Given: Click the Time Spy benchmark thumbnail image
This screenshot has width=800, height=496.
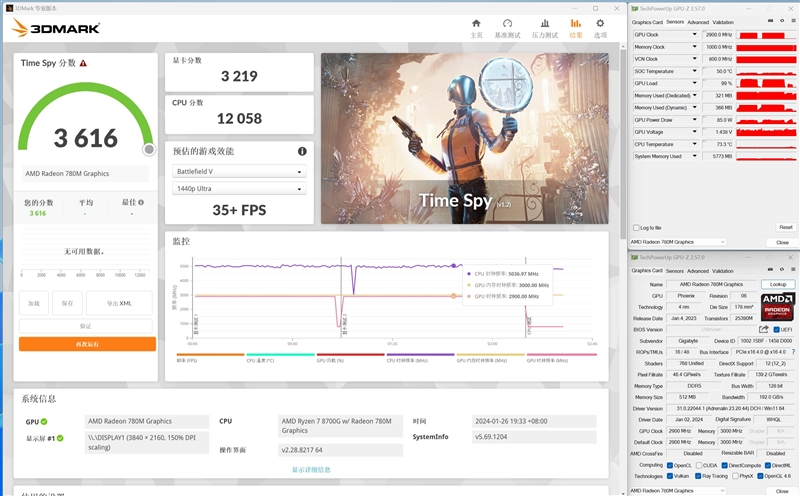Looking at the screenshot, I should tap(464, 138).
